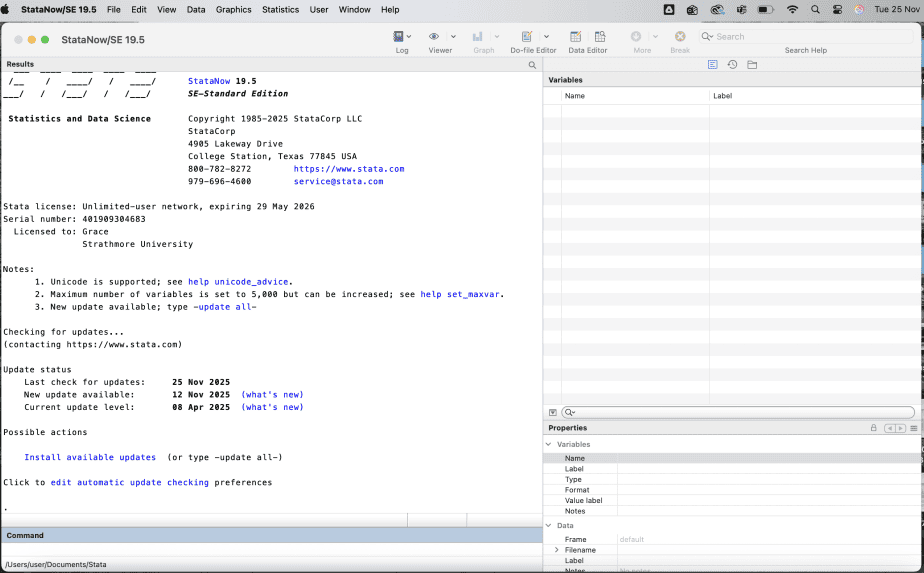Open the More dropdown arrow
The height and width of the screenshot is (573, 924).
(655, 37)
